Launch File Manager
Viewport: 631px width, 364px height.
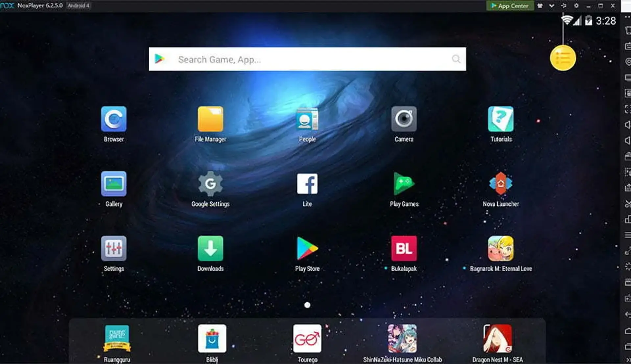(x=210, y=119)
